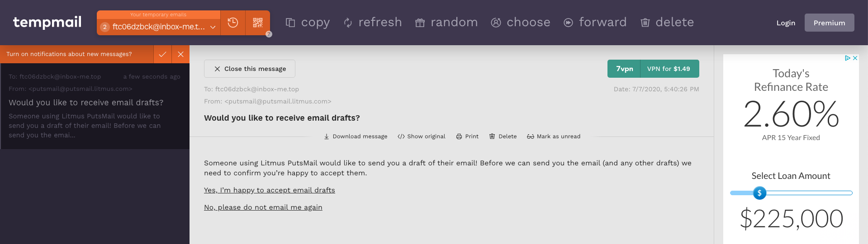The height and width of the screenshot is (244, 868).
Task: Open the Litmus draft email in inbox
Action: (95, 106)
